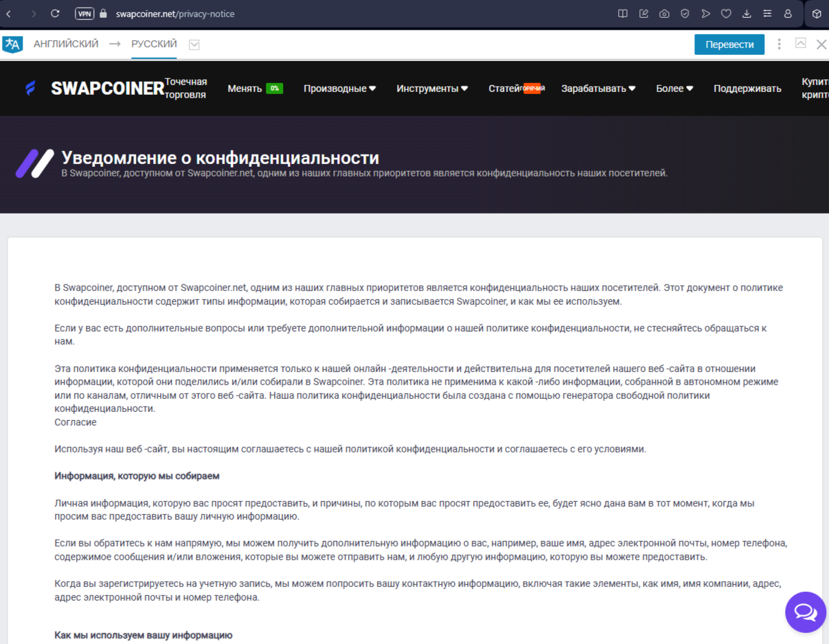Open the shield ad-blocker icon
Image resolution: width=829 pixels, height=644 pixels.
(685, 14)
